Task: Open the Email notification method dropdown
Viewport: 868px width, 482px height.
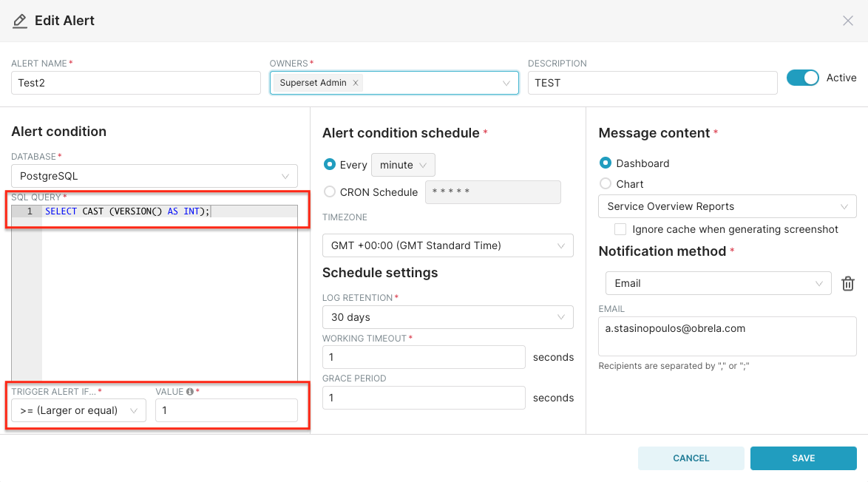Action: pos(717,283)
